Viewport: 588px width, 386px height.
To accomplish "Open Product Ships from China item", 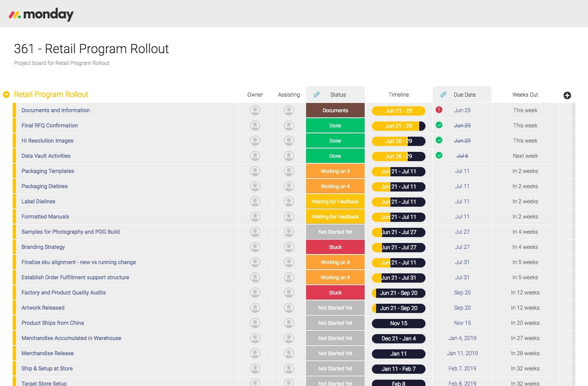I will [53, 323].
